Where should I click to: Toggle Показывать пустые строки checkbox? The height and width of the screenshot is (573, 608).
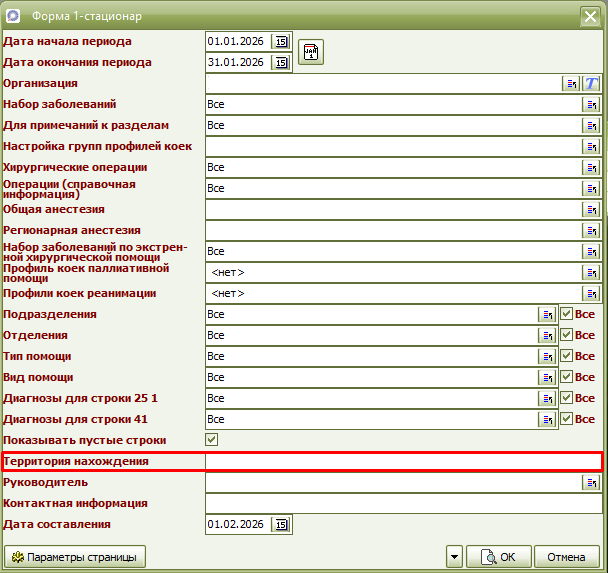[x=212, y=440]
